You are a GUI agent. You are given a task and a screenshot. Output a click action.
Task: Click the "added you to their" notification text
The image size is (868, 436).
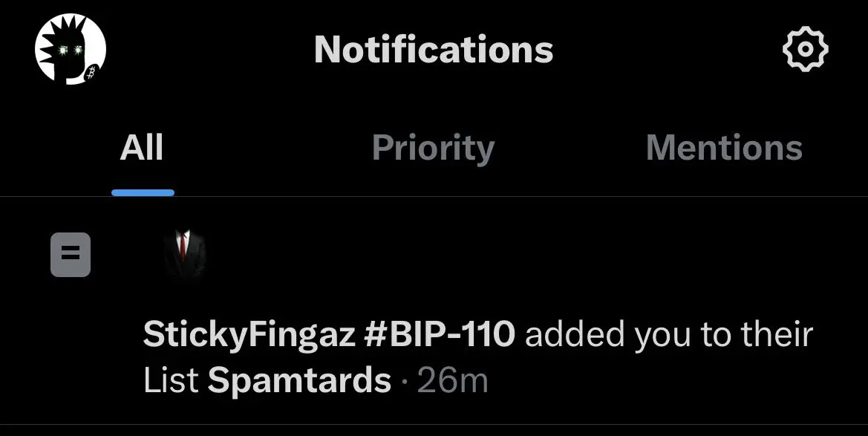point(669,335)
